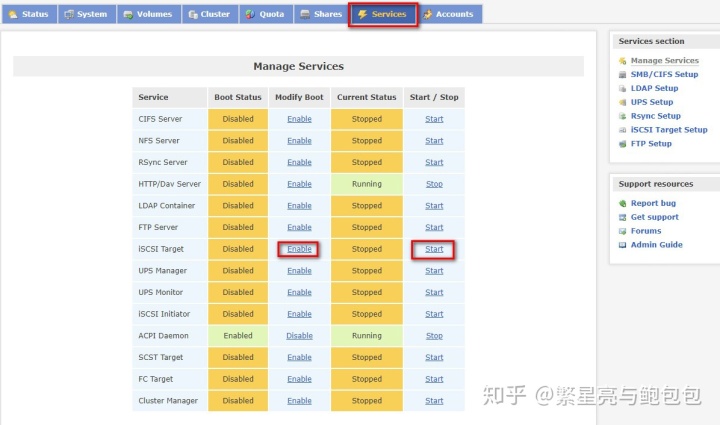
Task: Click the 'Current Status' column header
Action: (x=366, y=97)
